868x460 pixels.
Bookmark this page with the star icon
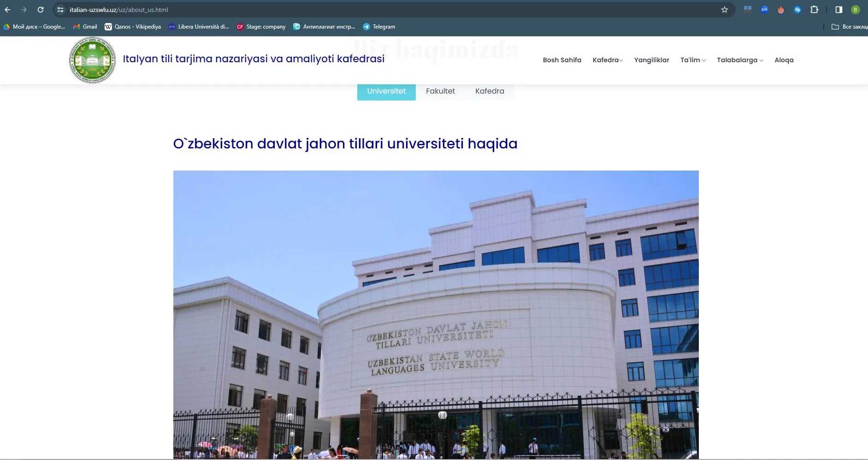pyautogui.click(x=724, y=10)
